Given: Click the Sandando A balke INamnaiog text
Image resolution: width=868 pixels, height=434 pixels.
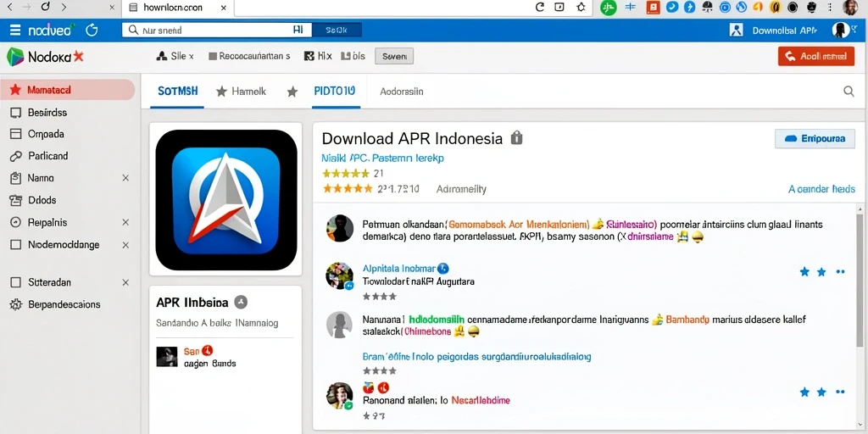Looking at the screenshot, I should 217,323.
